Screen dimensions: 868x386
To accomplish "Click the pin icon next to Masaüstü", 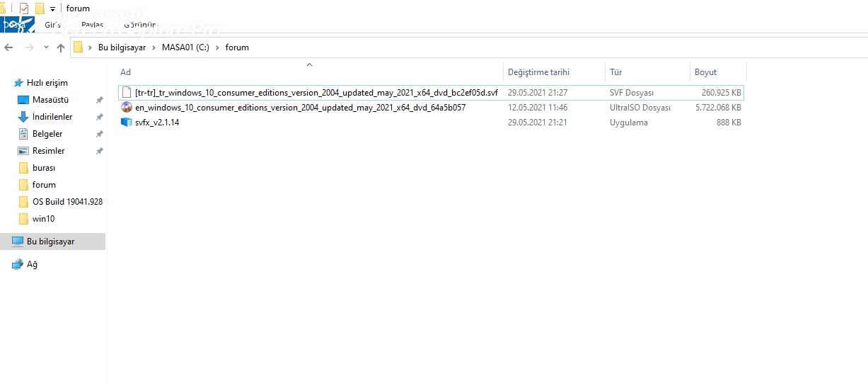I will 100,100.
